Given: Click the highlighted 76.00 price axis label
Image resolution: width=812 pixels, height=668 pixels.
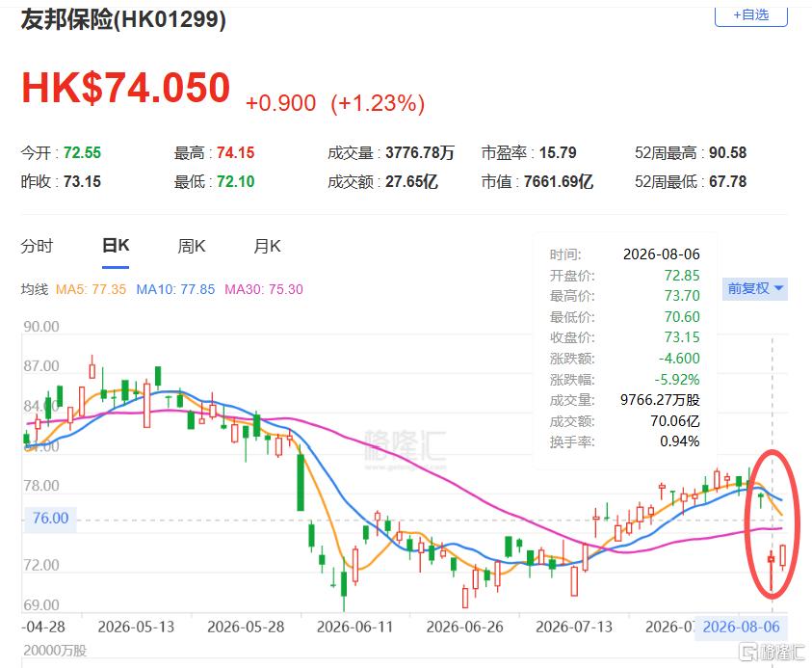Looking at the screenshot, I should pyautogui.click(x=50, y=519).
